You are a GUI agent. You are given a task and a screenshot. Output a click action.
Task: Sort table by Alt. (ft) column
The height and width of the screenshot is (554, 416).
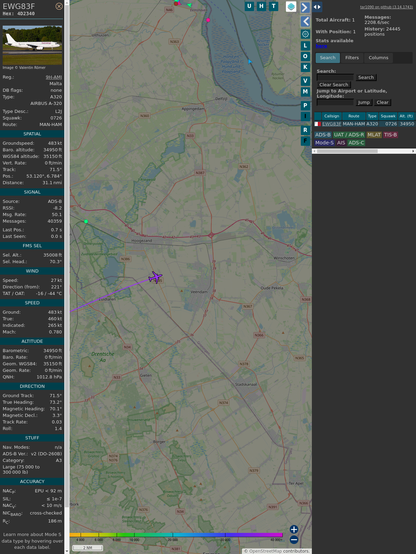[x=406, y=116]
